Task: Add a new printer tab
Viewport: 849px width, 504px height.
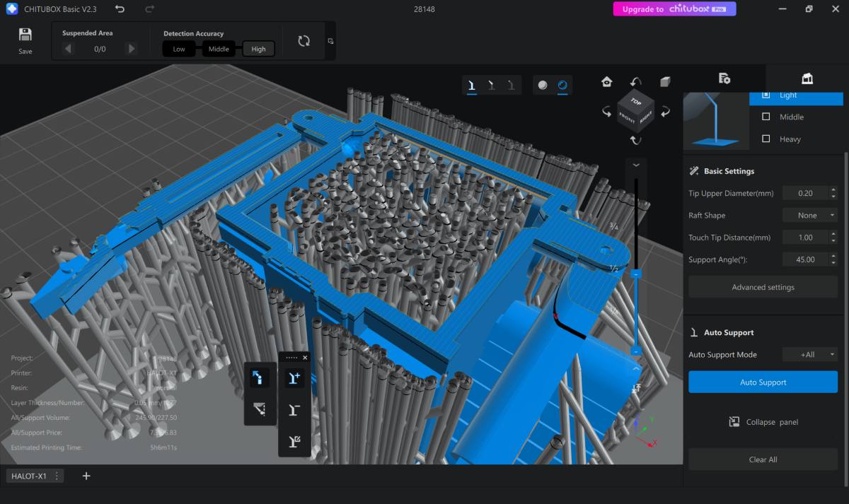Action: 86,476
